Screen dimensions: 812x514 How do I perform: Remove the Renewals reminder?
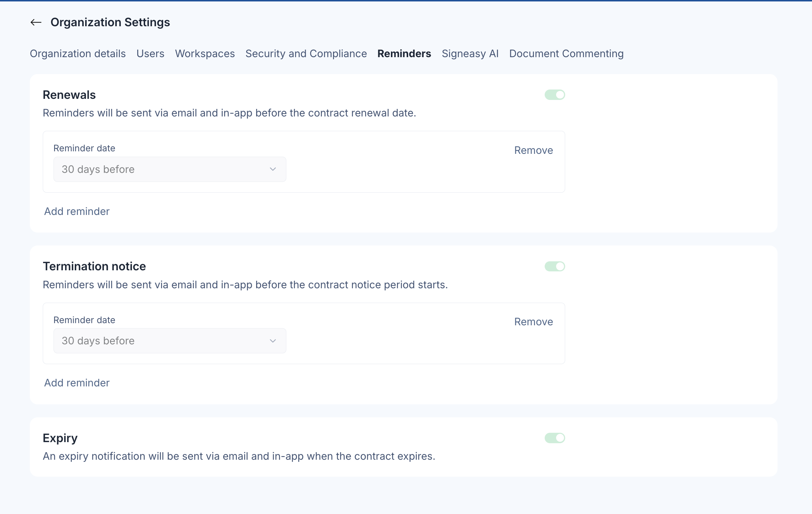(534, 150)
